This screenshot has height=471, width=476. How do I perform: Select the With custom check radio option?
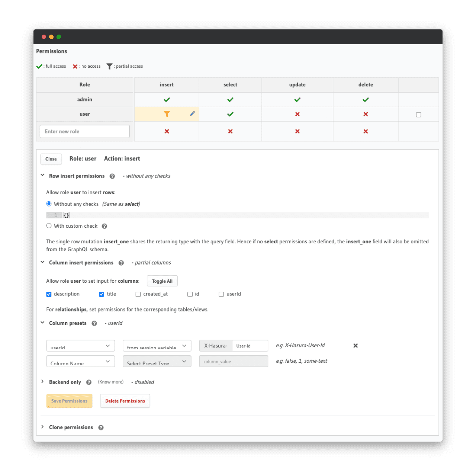49,226
